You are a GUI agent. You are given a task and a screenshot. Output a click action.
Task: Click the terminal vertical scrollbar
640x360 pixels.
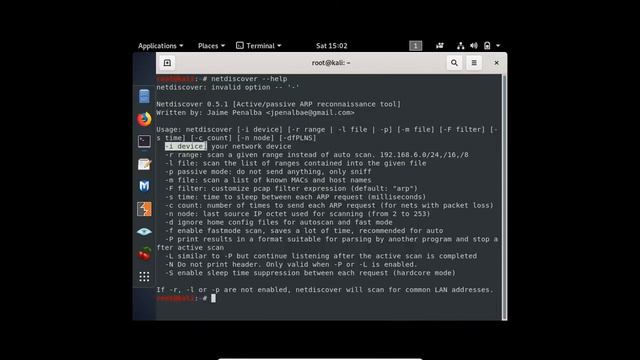[504, 197]
